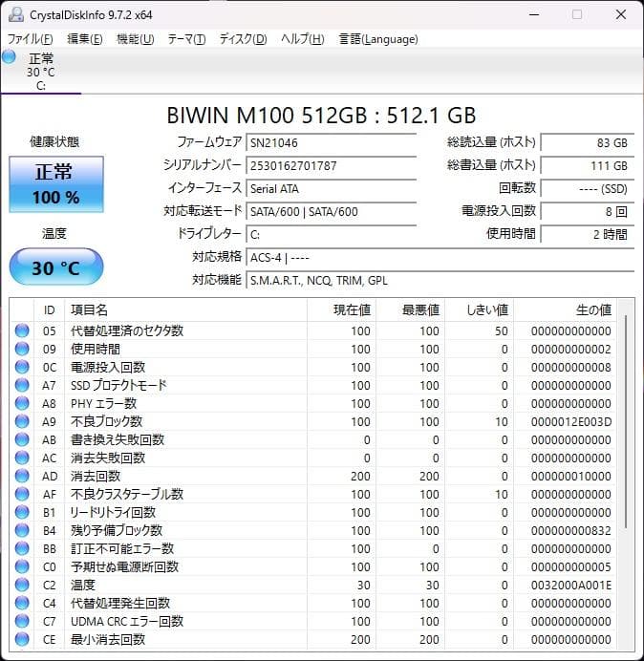644x661 pixels.
Task: Click the 最悪値 column header
Action: tap(410, 310)
